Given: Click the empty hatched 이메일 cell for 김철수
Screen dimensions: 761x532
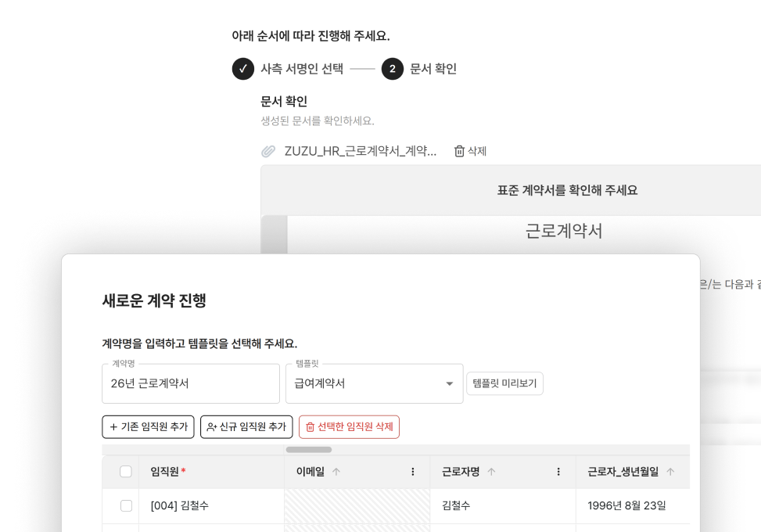Looking at the screenshot, I should [x=357, y=505].
